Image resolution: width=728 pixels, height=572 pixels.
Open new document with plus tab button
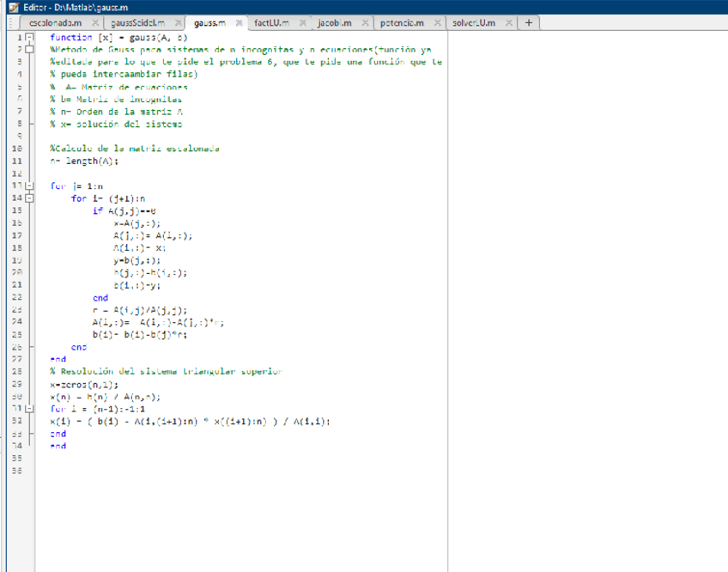click(x=528, y=22)
